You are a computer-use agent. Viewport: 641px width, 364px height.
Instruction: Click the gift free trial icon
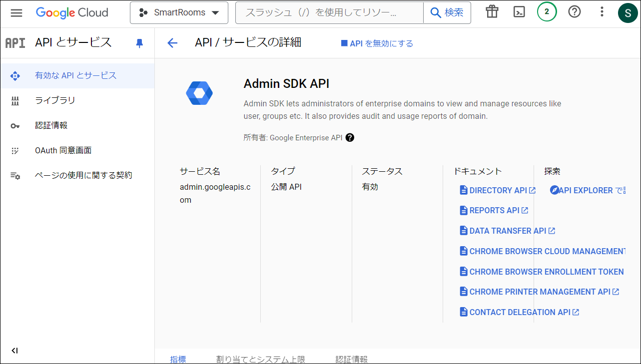(492, 12)
